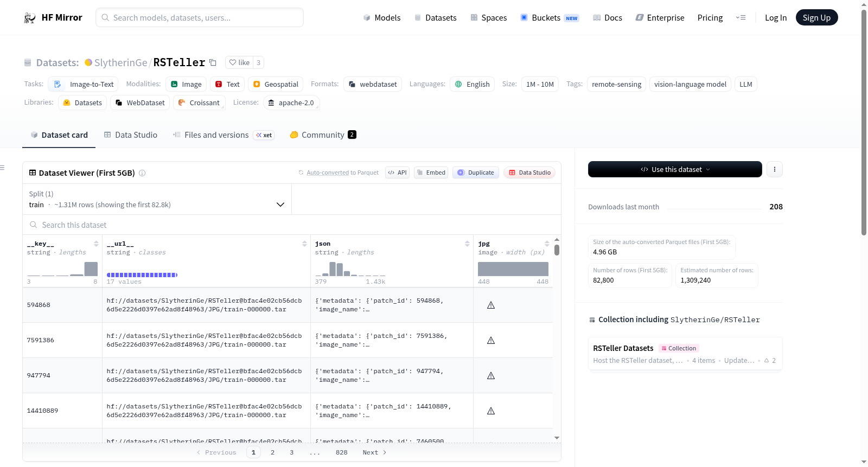Screen dimensions: 868x467
Task: Expand the Split train dropdown
Action: pyautogui.click(x=157, y=199)
